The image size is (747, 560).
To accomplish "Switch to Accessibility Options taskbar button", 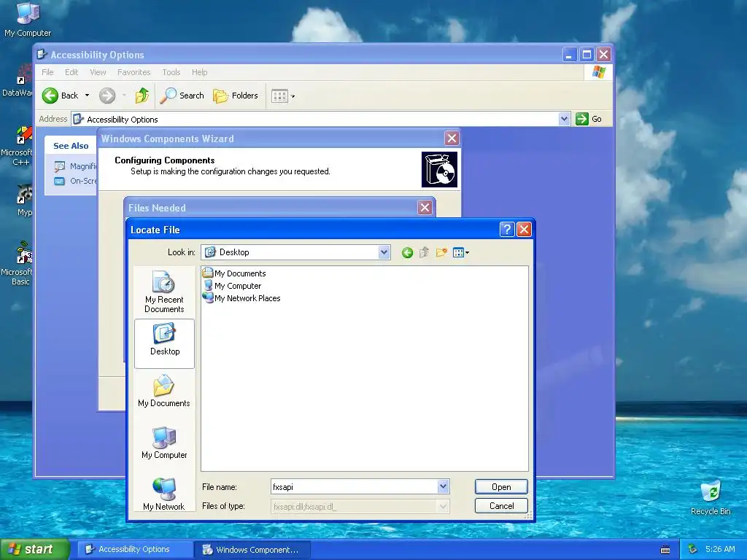I will click(134, 549).
